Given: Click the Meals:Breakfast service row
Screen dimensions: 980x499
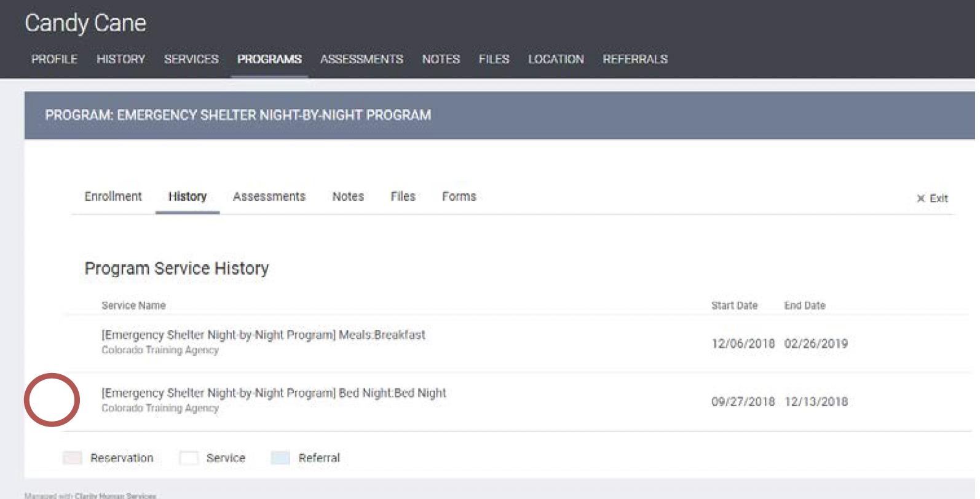Looking at the screenshot, I should (263, 336).
